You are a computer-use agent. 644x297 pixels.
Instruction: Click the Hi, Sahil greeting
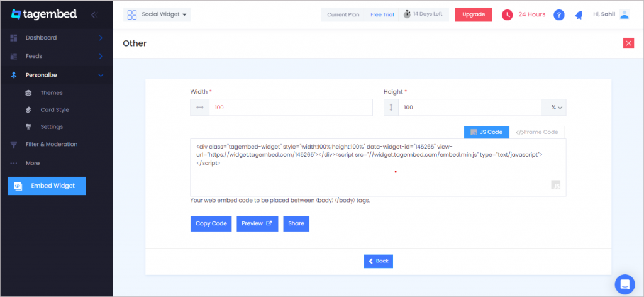click(604, 14)
